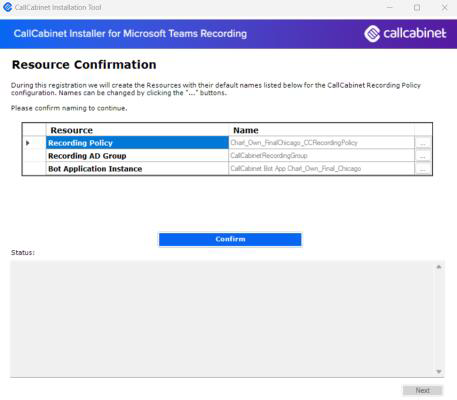Open the name editor for Recording AD Group
The image size is (457, 400).
click(x=423, y=156)
